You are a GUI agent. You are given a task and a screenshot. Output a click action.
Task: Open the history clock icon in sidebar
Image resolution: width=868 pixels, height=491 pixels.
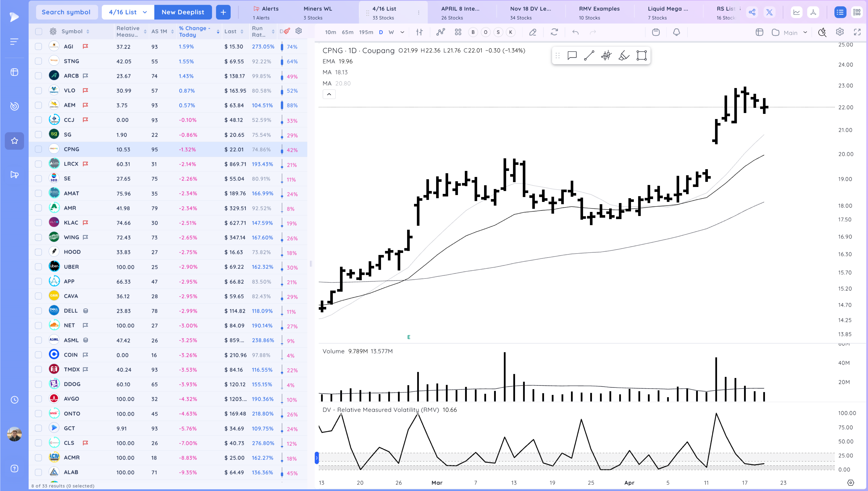point(14,400)
